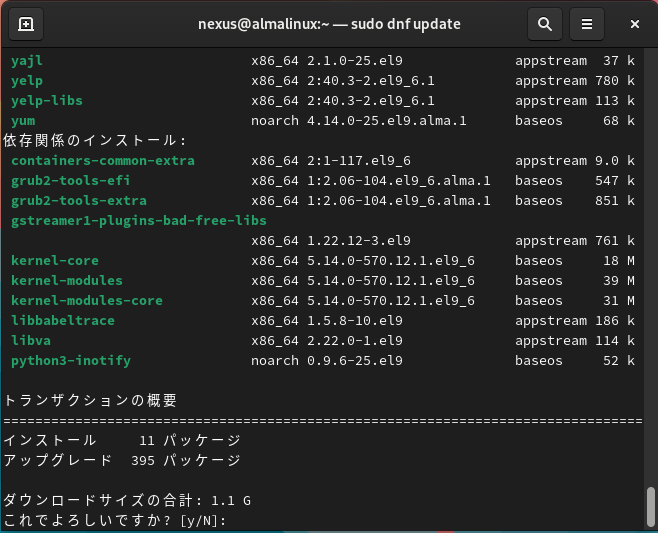Click the gstreamer1-plugins-bad-free-libs package name
Screen dimensions: 658x533
tap(139, 221)
